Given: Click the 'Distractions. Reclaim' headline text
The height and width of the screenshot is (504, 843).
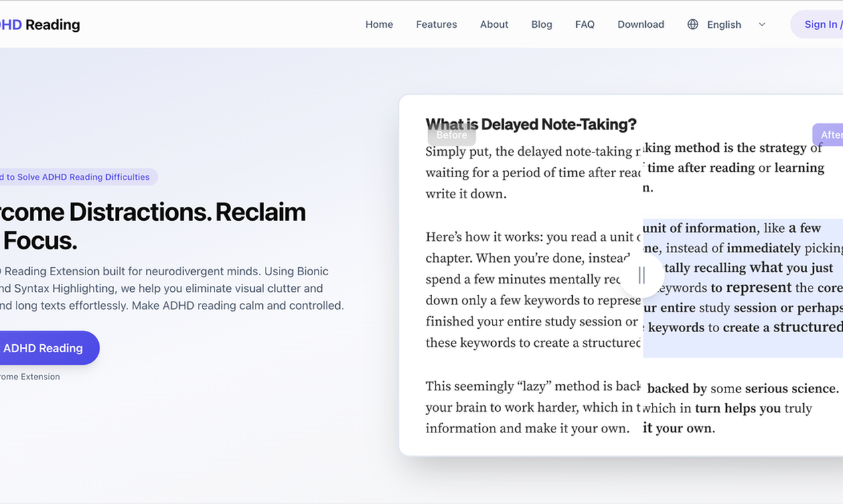Looking at the screenshot, I should tap(187, 212).
